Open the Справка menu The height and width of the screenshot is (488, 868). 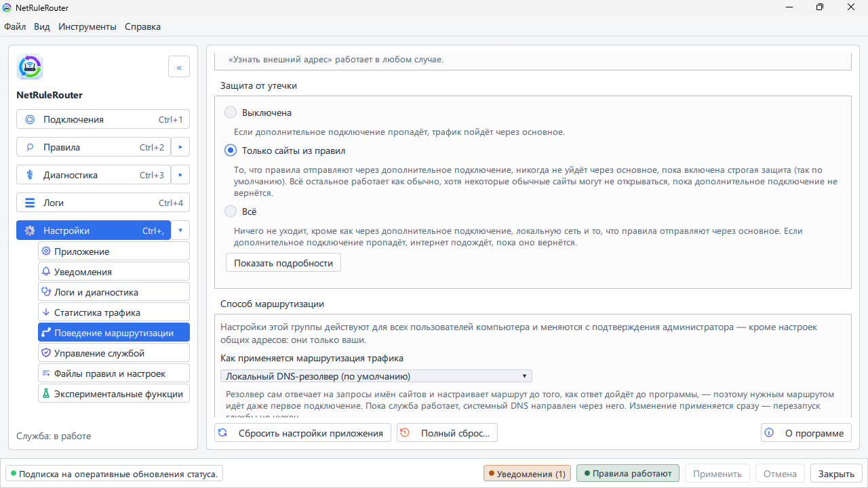pos(143,26)
